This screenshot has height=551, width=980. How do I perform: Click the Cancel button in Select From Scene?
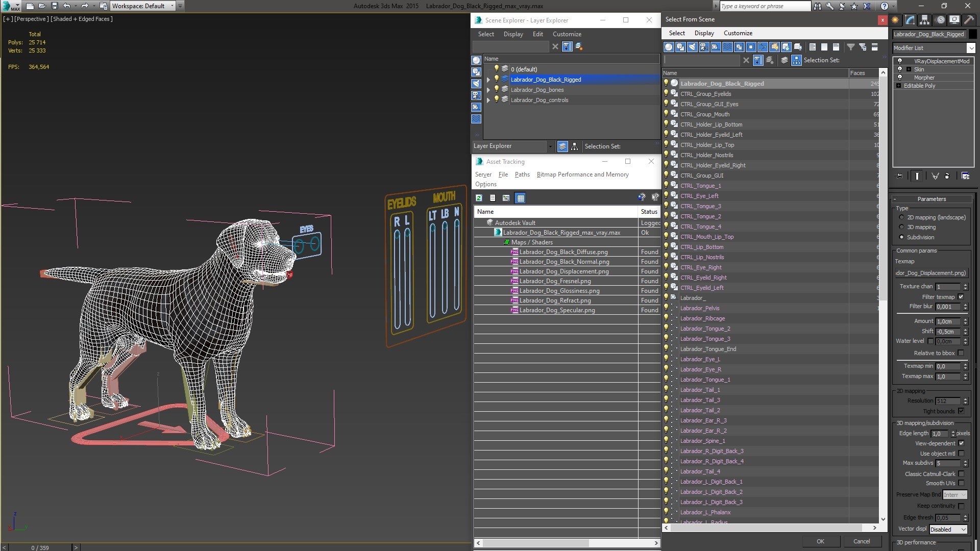tap(862, 541)
